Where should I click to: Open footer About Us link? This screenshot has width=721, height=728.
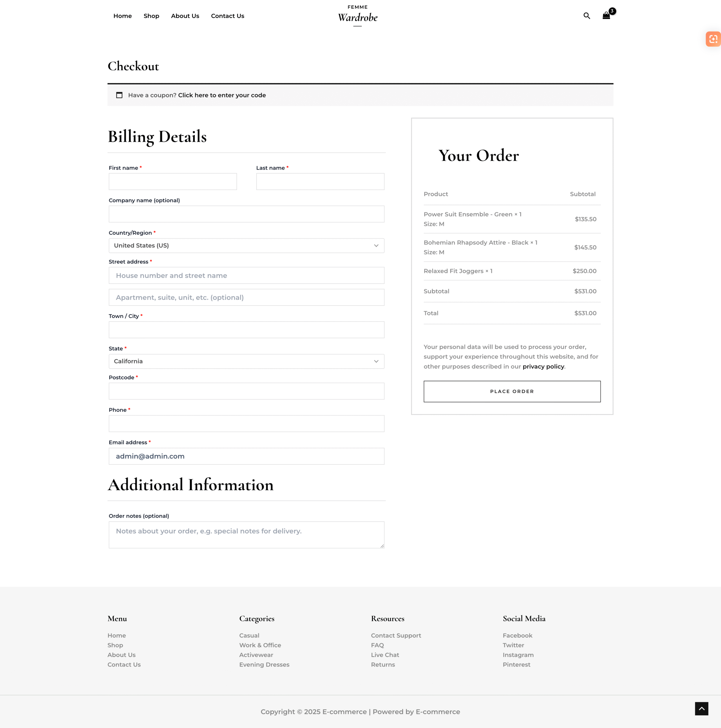coord(121,655)
